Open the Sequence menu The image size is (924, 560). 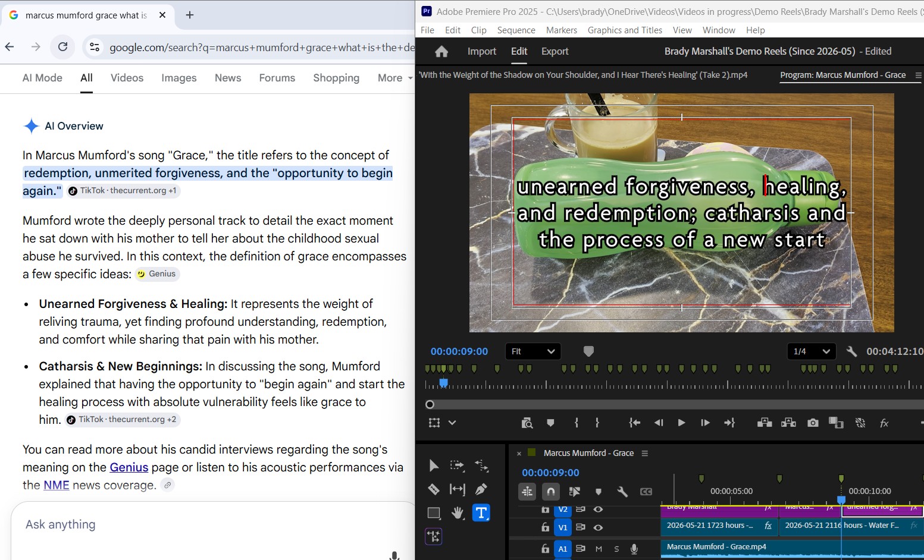point(516,30)
